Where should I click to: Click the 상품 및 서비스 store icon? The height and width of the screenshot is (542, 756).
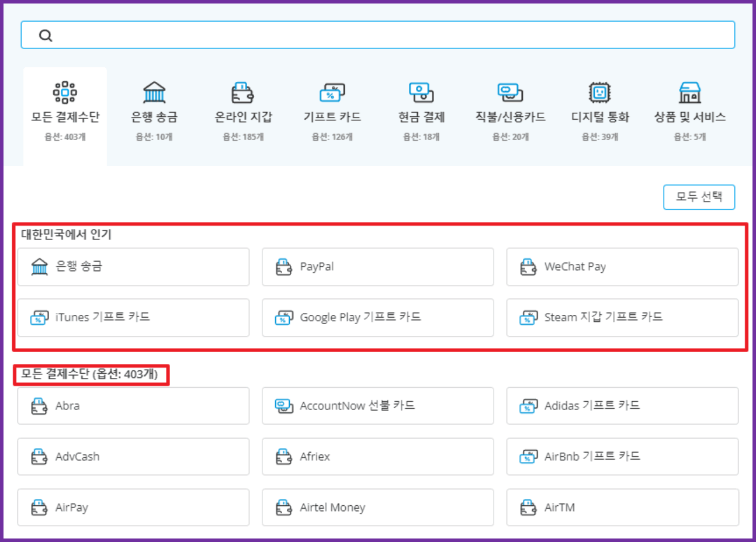[689, 92]
